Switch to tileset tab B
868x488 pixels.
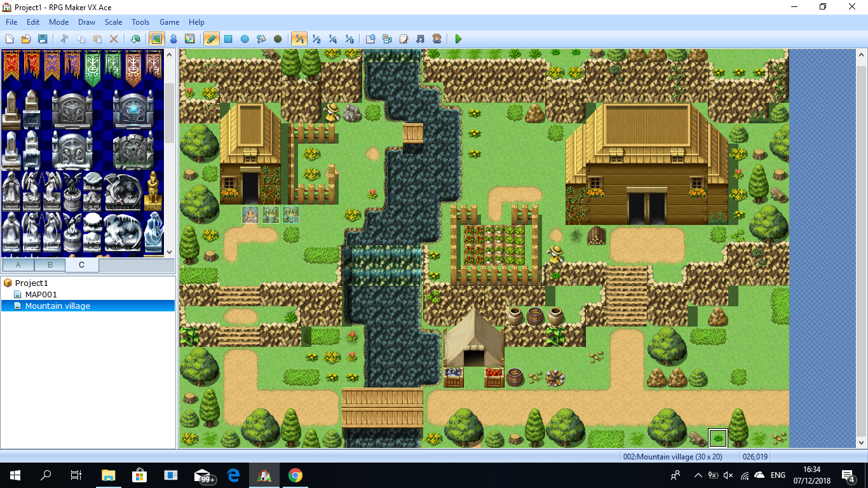(x=50, y=265)
